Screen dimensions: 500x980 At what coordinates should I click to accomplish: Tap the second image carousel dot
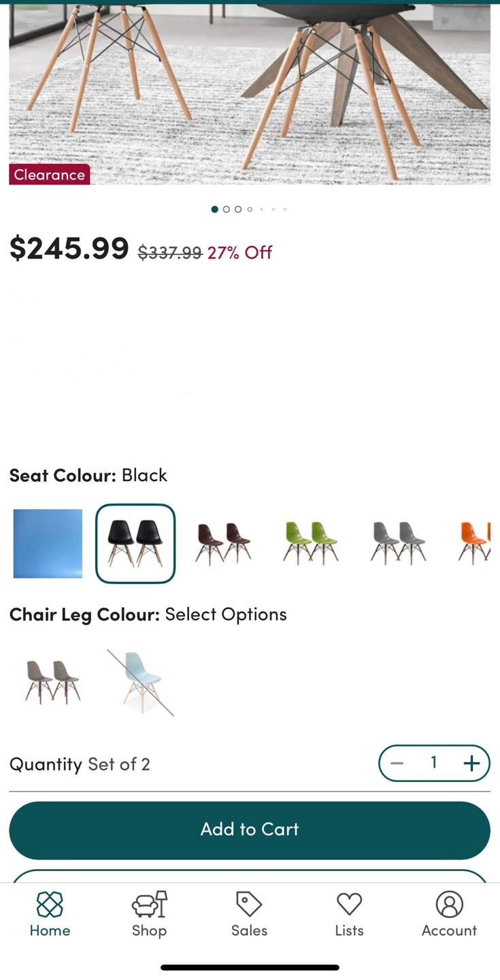click(x=227, y=210)
